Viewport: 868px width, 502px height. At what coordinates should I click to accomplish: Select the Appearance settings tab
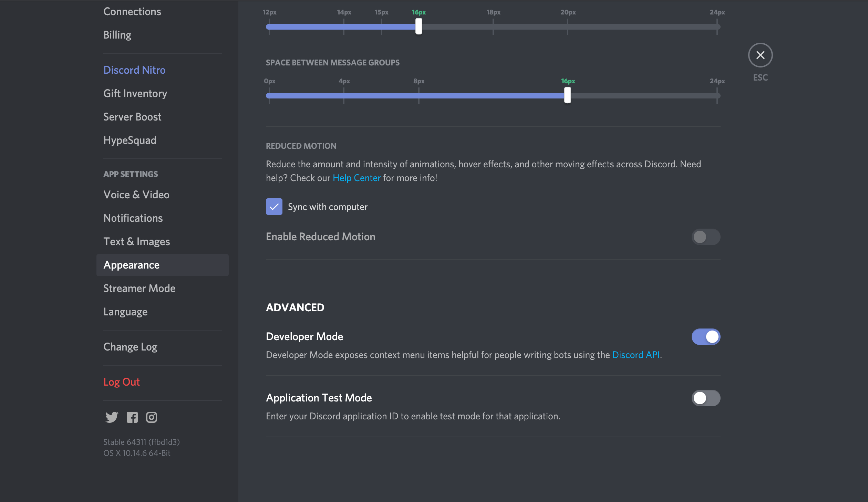coord(163,265)
